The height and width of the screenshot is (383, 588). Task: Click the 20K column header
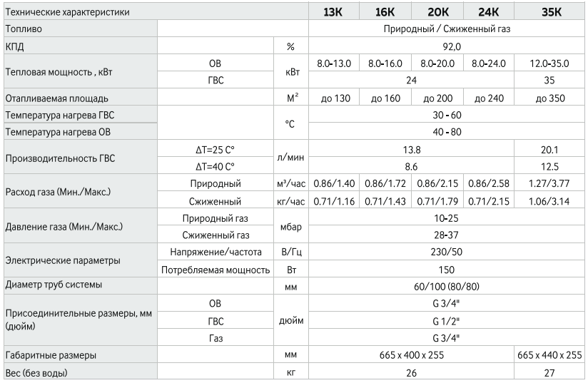(x=437, y=11)
